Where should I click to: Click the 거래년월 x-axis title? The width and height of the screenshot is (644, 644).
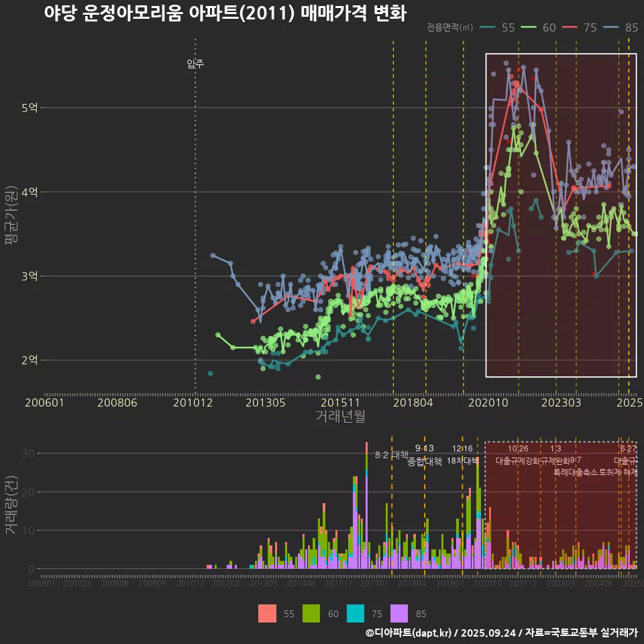click(x=340, y=417)
